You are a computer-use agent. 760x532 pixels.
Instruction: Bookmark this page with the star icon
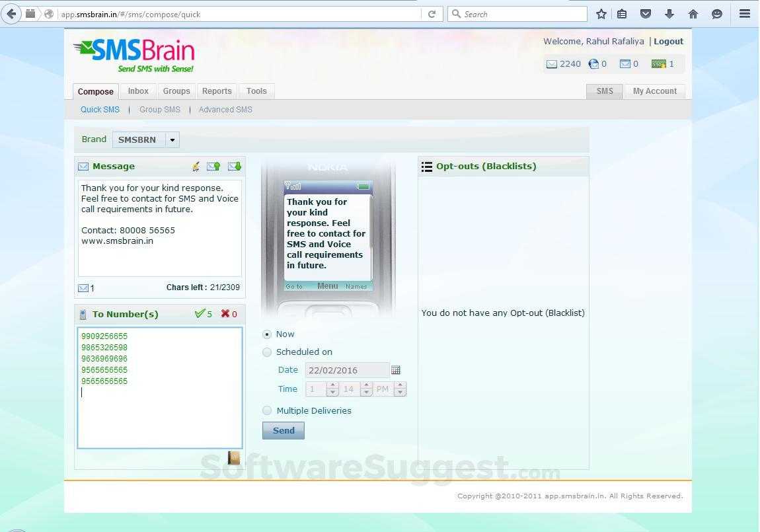[601, 14]
